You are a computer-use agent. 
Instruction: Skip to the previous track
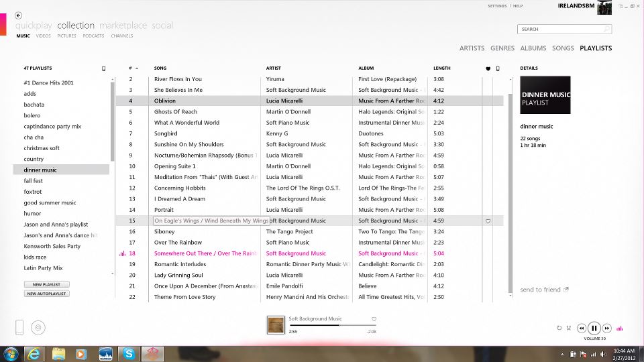(x=581, y=328)
